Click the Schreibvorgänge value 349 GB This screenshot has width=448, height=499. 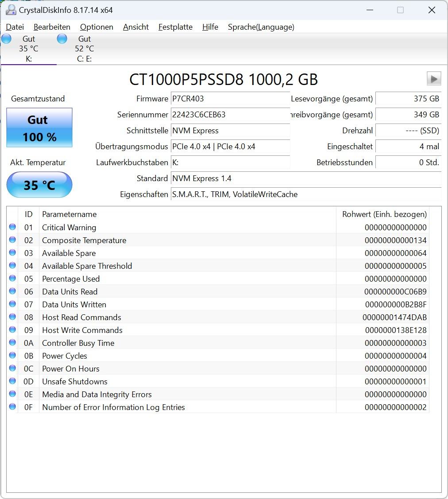click(x=409, y=115)
